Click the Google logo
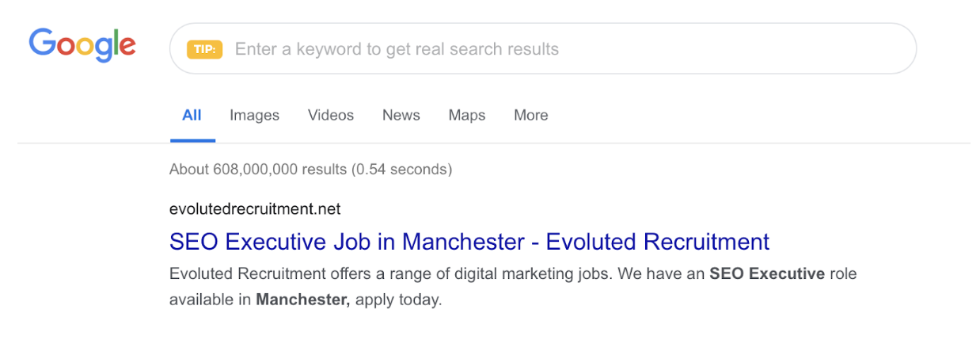980x363 pixels. pyautogui.click(x=82, y=45)
